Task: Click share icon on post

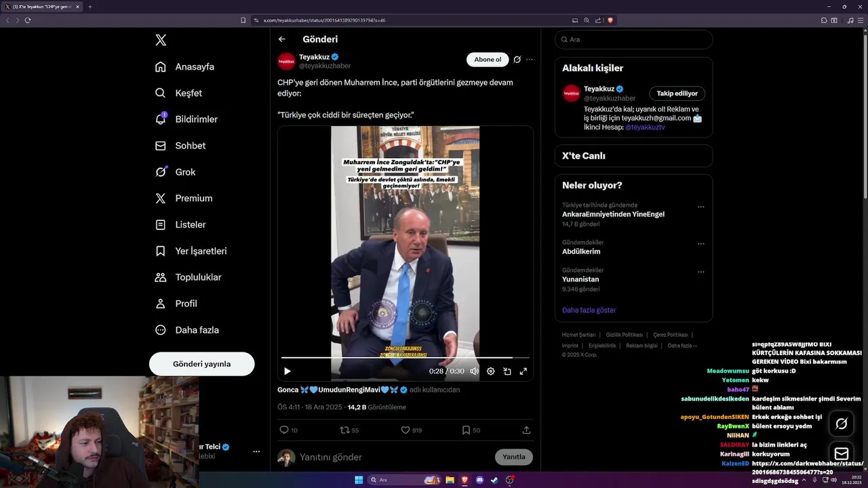Action: tap(526, 430)
